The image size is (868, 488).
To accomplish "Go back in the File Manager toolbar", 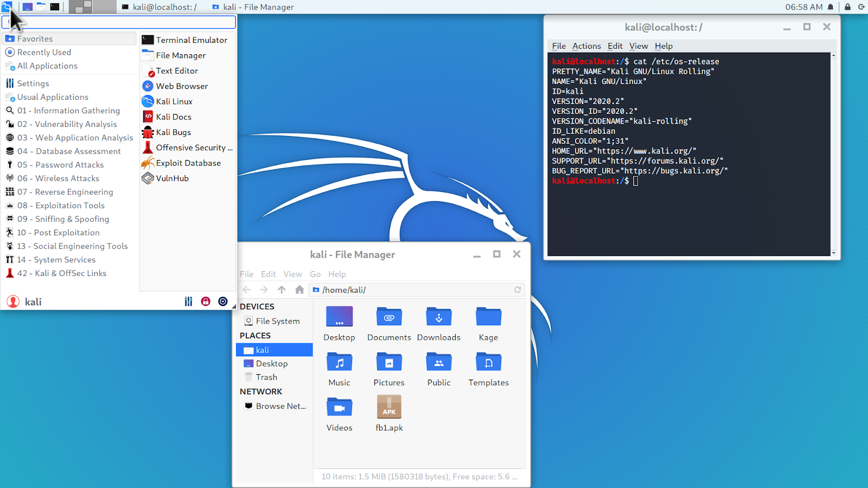I will (x=247, y=290).
